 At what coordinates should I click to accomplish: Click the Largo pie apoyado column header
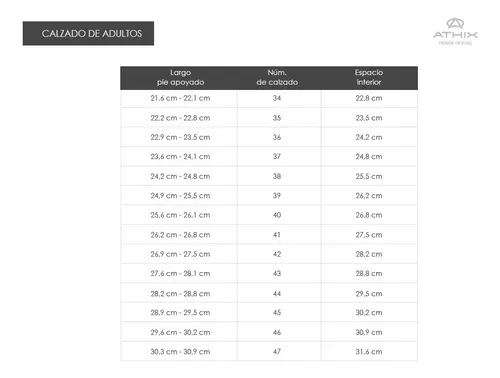(180, 77)
